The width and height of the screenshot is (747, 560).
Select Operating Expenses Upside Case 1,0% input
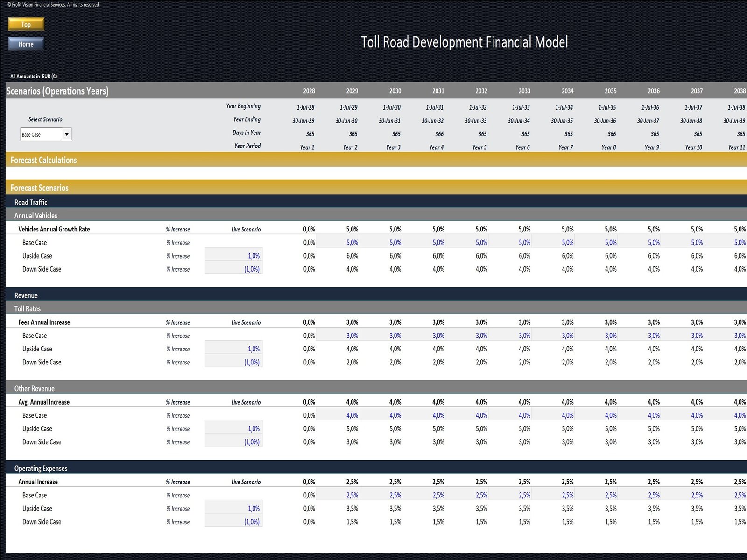pos(234,509)
